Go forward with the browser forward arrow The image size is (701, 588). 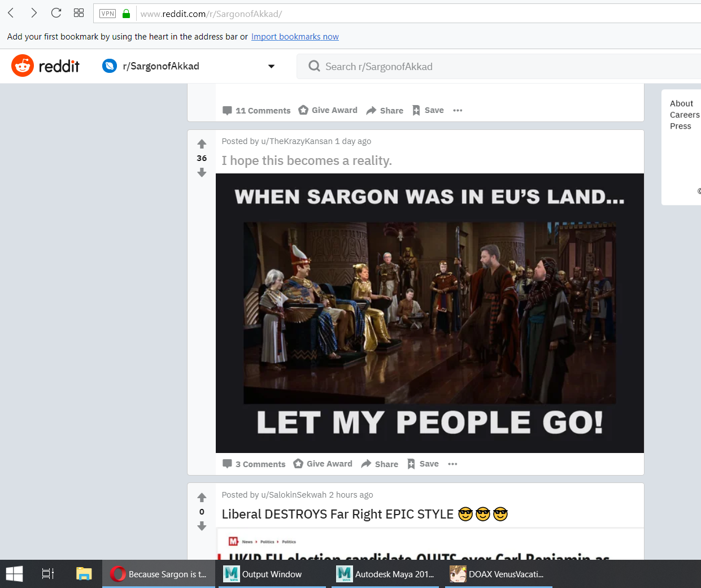34,13
